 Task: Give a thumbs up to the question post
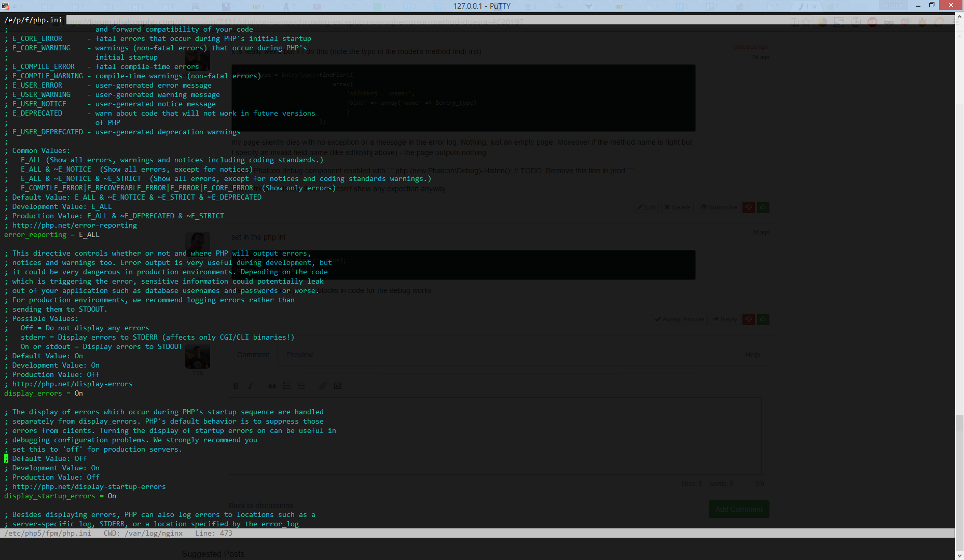click(x=763, y=207)
